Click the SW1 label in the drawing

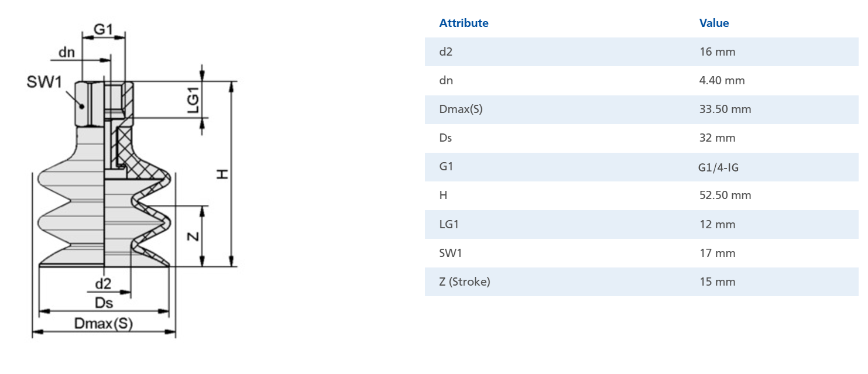click(44, 82)
